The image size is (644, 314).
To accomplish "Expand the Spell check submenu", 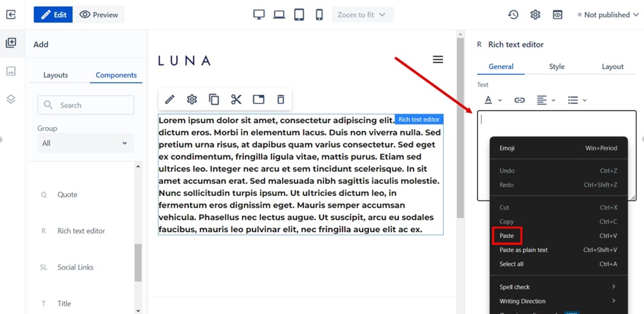I will (x=558, y=287).
